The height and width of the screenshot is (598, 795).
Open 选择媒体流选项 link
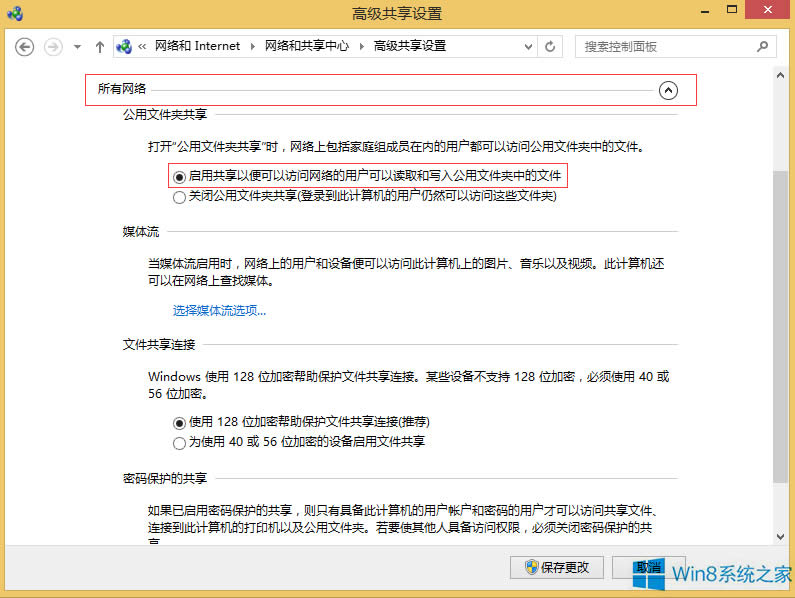click(x=219, y=311)
